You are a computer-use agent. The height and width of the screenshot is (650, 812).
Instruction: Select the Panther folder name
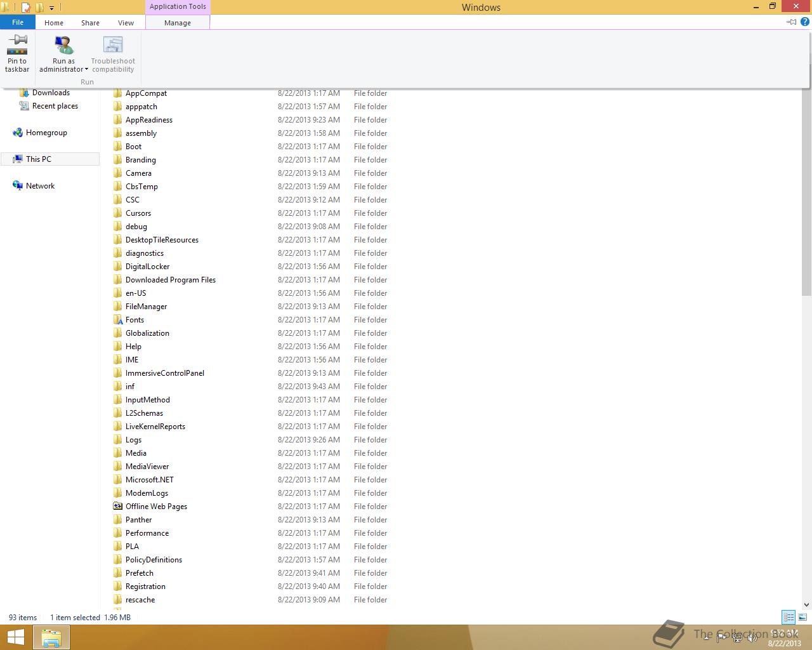click(138, 520)
